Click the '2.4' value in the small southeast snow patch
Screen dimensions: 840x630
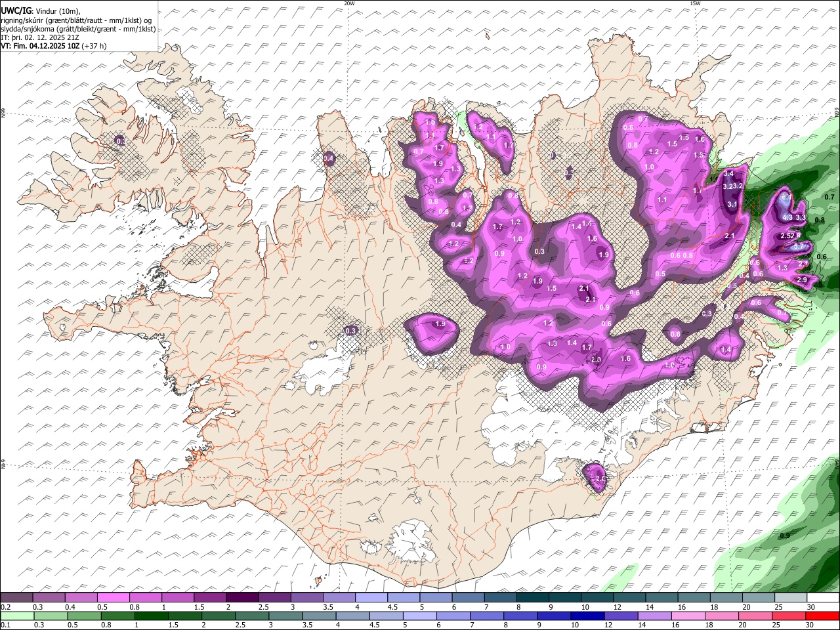click(x=601, y=478)
